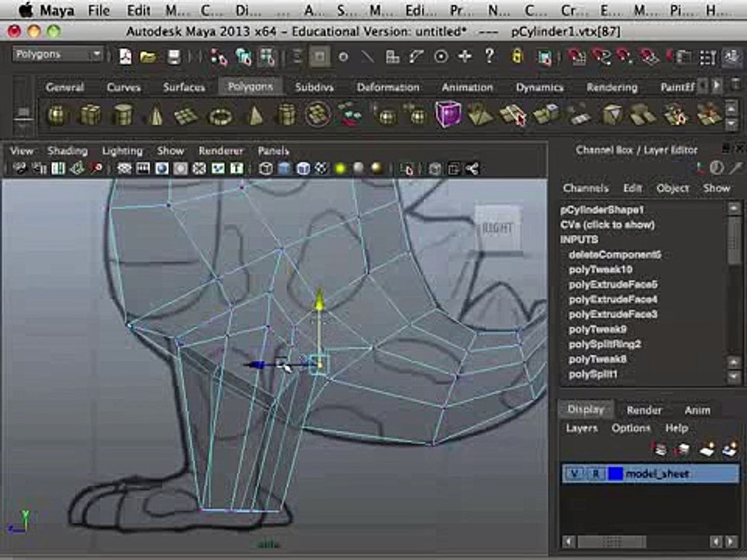Image resolution: width=747 pixels, height=560 pixels.
Task: Click the RIGHT view cube face
Action: tap(498, 228)
